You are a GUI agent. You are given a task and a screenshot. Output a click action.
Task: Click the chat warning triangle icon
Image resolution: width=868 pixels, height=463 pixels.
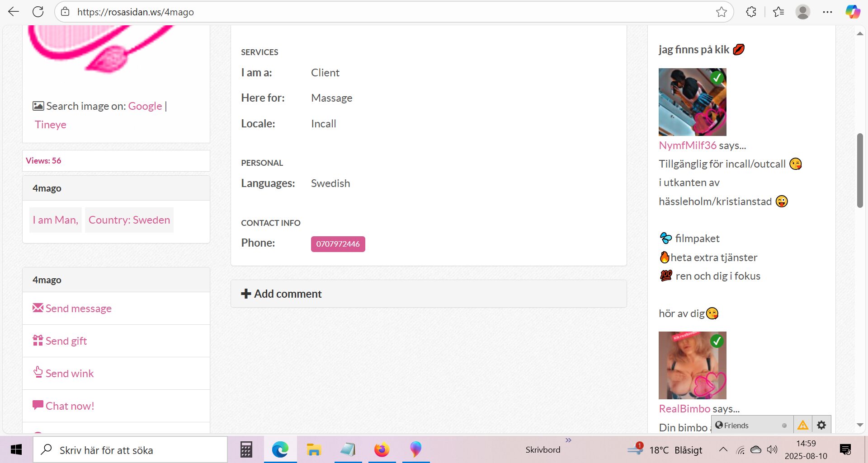coord(802,425)
